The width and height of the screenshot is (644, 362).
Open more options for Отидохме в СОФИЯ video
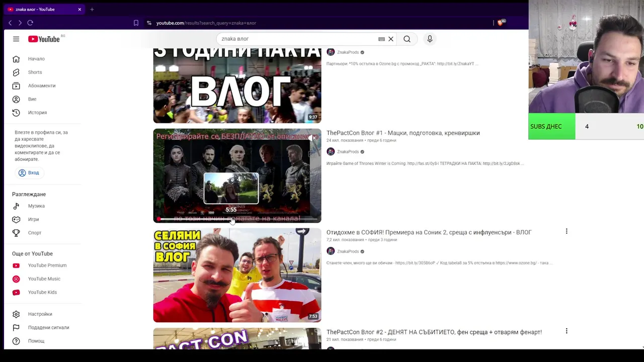click(567, 231)
